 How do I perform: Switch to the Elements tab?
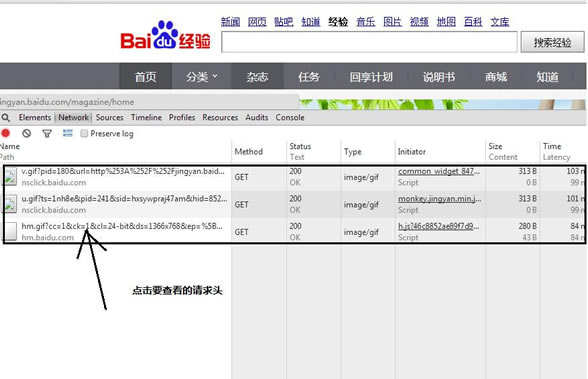35,118
